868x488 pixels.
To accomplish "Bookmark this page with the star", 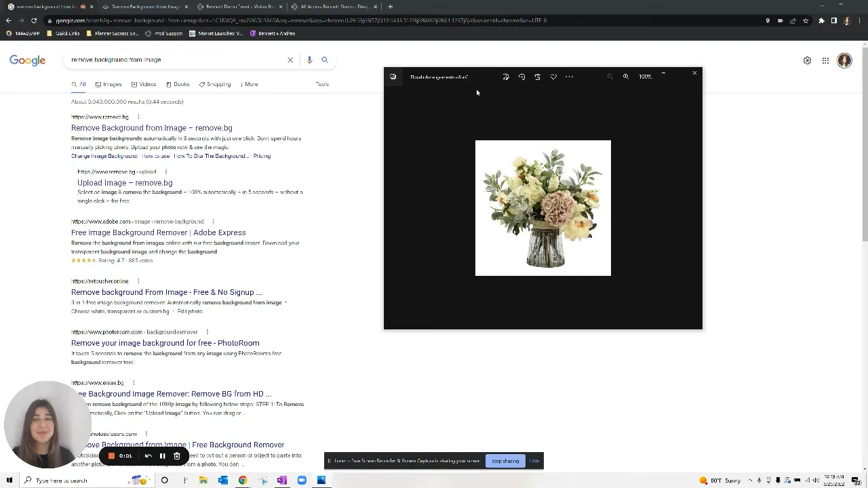I will pyautogui.click(x=806, y=20).
